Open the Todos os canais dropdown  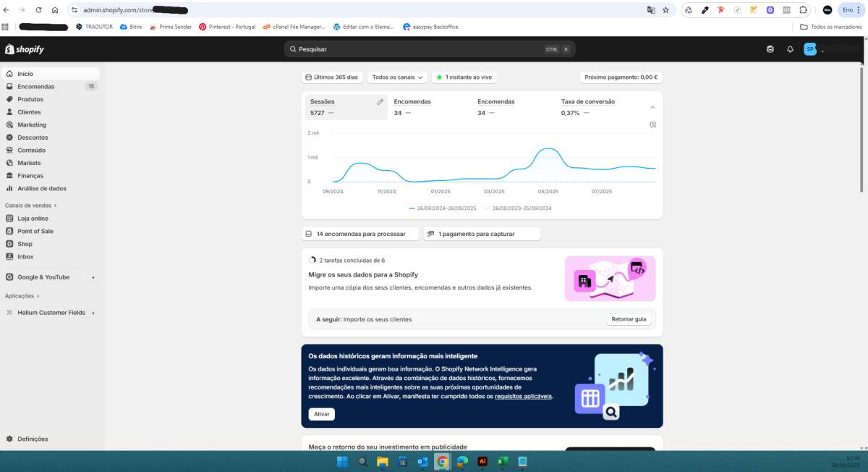click(x=398, y=77)
